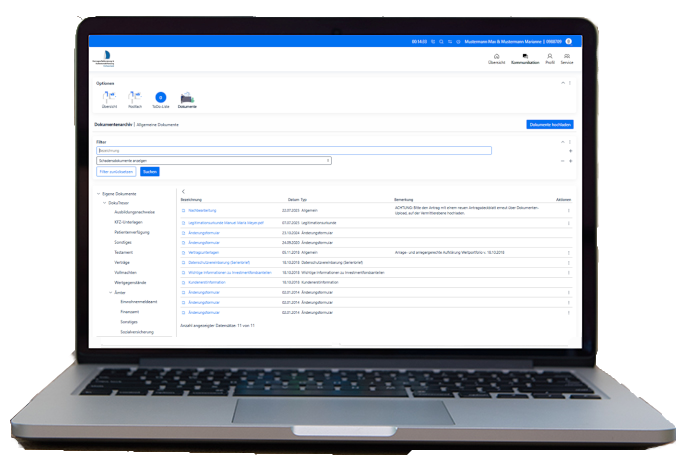Click the swap arrows icon in blue bar

pos(450,42)
